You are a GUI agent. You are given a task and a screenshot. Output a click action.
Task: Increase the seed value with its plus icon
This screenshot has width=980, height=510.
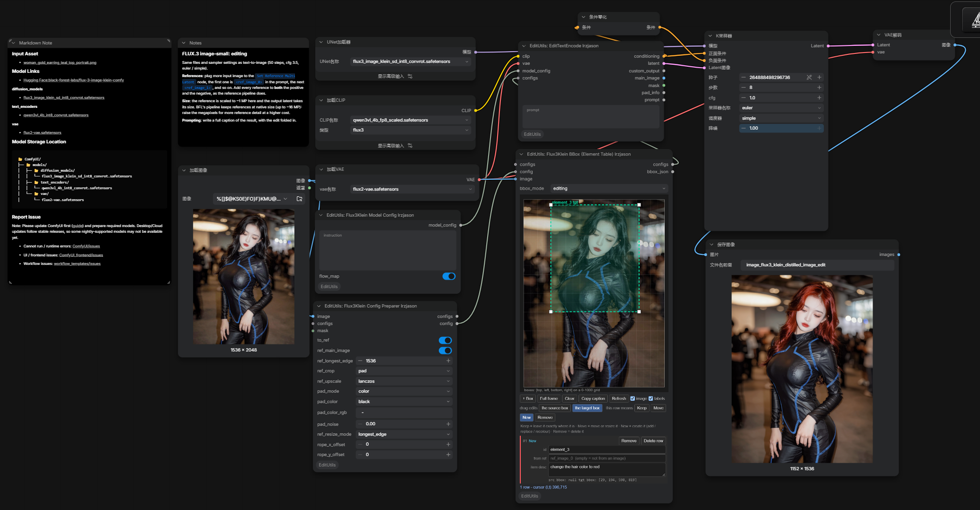[819, 77]
